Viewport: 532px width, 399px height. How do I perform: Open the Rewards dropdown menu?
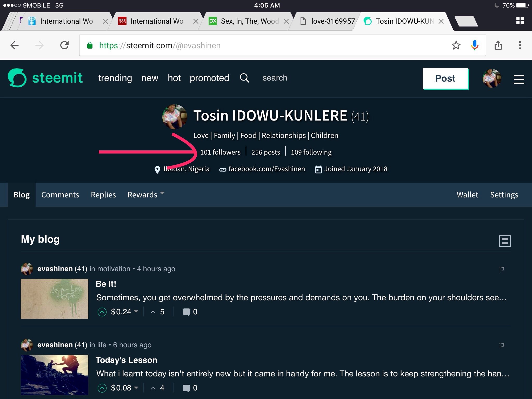pyautogui.click(x=146, y=195)
